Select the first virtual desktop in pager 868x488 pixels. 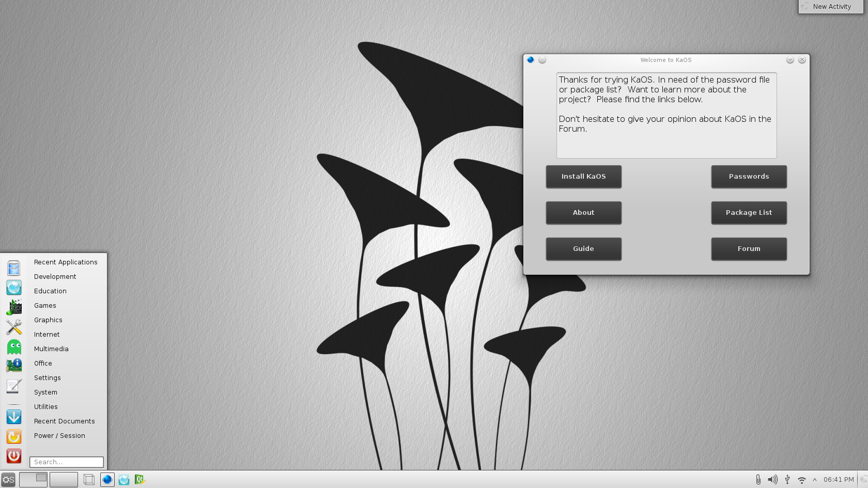(33, 480)
